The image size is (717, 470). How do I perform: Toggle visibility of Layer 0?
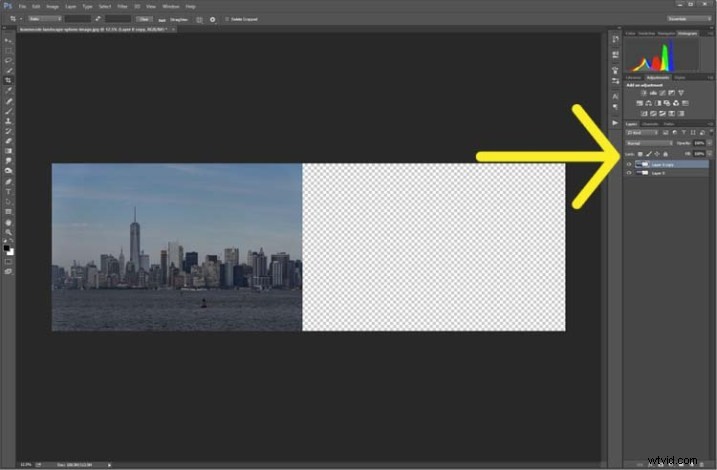click(x=629, y=173)
